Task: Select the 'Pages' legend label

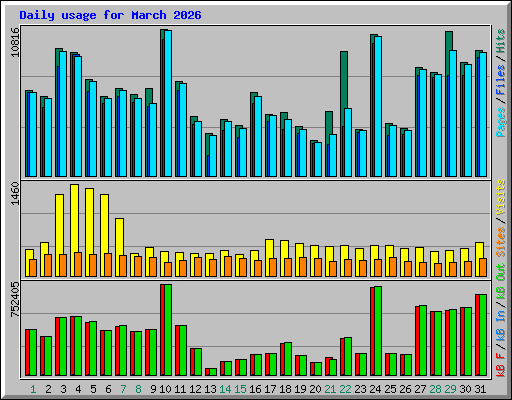Action: point(501,122)
